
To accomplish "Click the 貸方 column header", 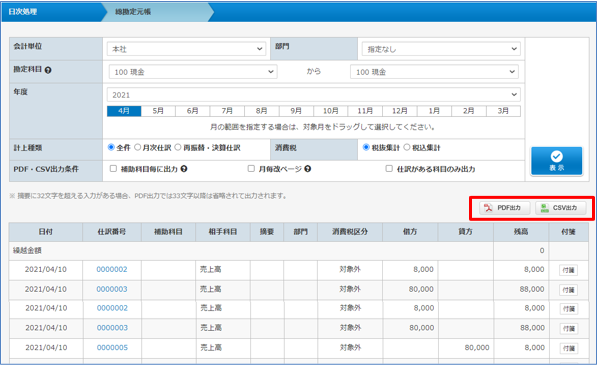I will pos(465,232).
